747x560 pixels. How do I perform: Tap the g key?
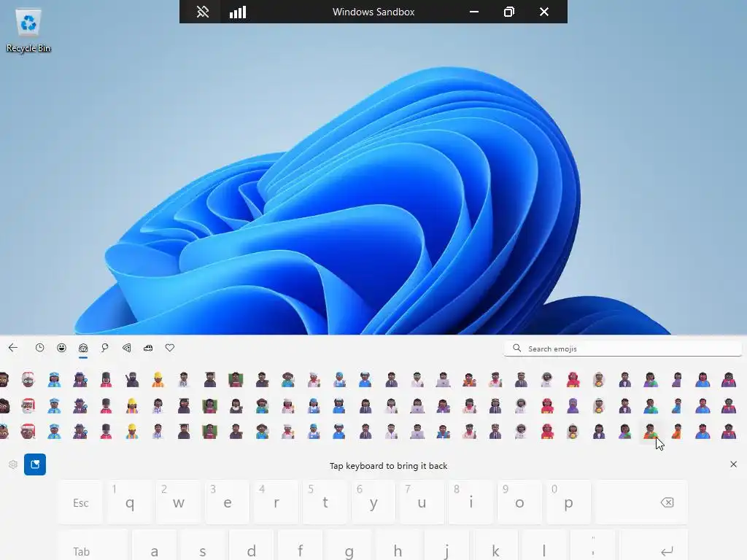349,545
